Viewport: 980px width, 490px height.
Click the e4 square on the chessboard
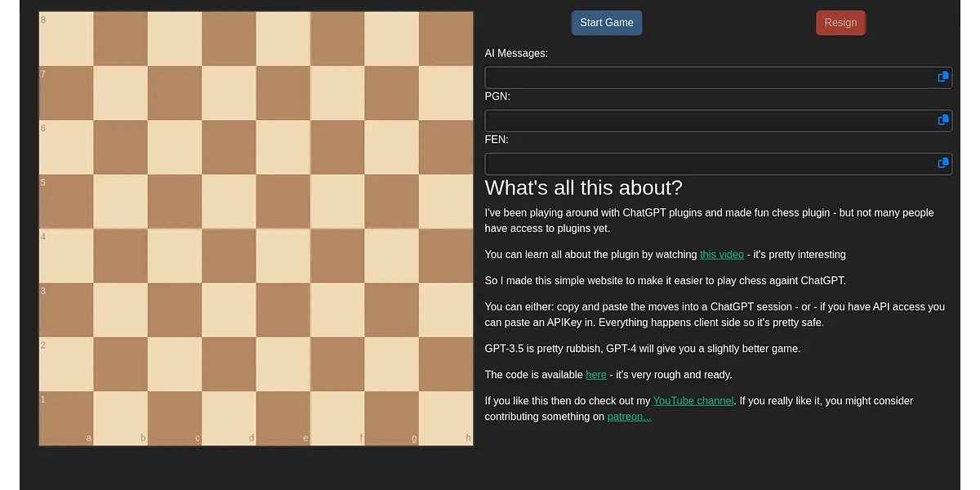pyautogui.click(x=283, y=256)
